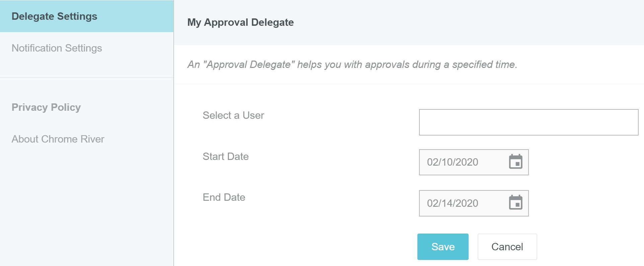Click the "Start Date" label text
This screenshot has width=644, height=266.
click(x=226, y=156)
